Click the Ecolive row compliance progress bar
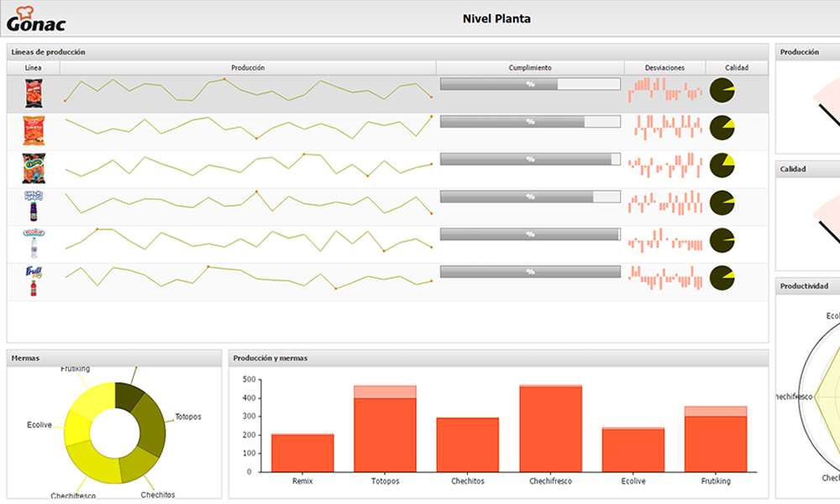Image resolution: width=840 pixels, height=504 pixels. tap(530, 234)
